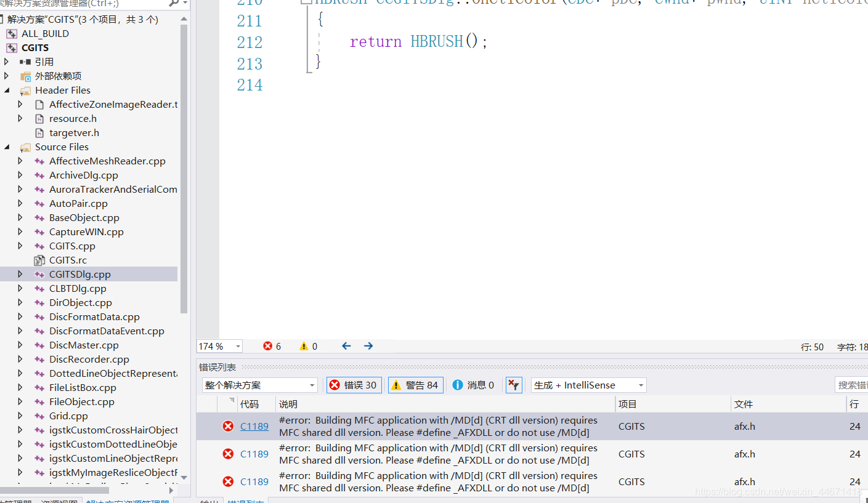868x503 pixels.
Task: Click the error icon in first C1189 row
Action: 228,426
